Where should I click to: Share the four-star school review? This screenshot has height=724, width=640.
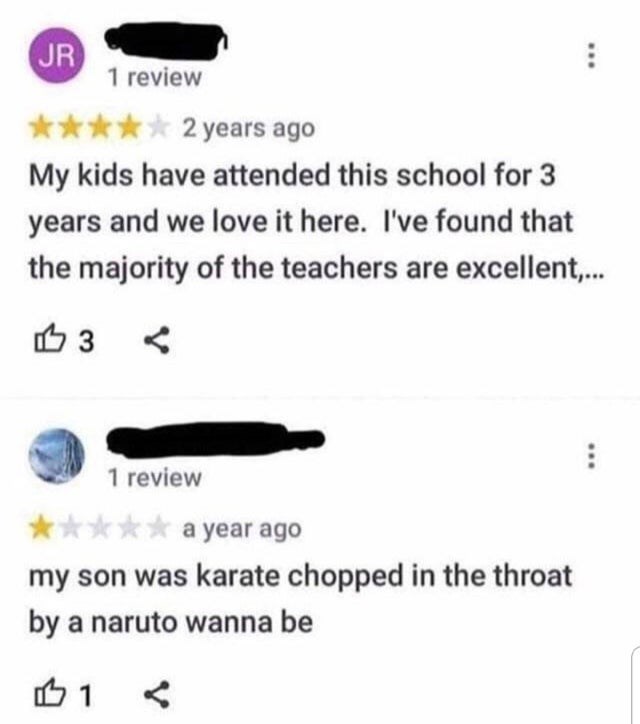click(x=157, y=340)
